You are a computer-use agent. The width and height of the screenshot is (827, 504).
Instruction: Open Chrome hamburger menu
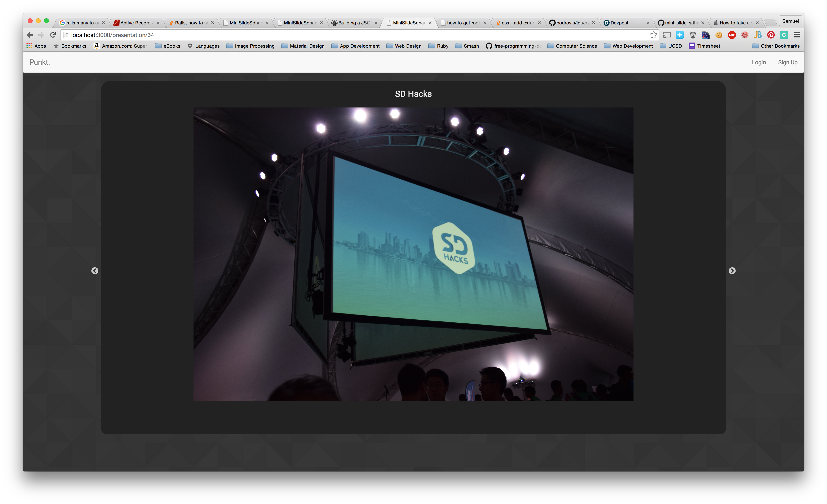point(797,35)
